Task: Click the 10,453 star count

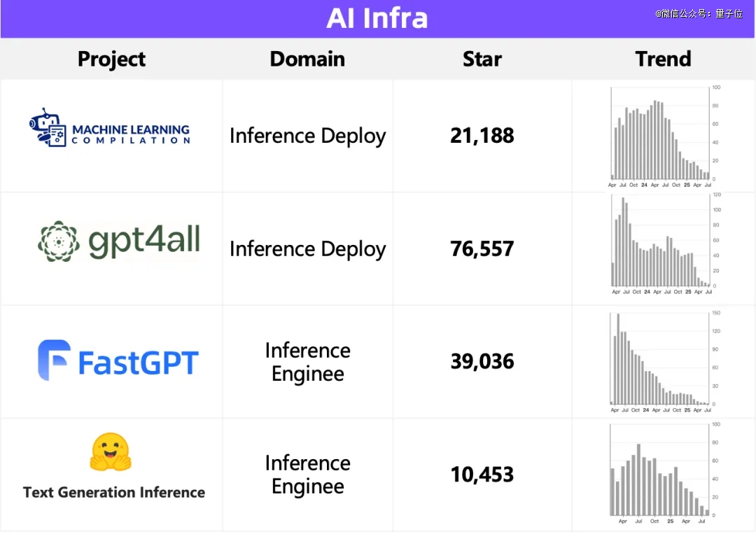Action: 482,475
